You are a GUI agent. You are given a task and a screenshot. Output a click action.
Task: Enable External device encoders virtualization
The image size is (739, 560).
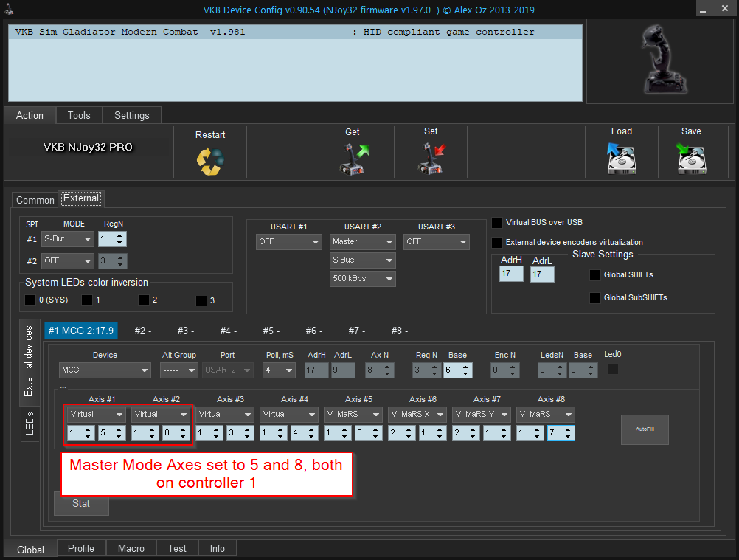coord(497,242)
